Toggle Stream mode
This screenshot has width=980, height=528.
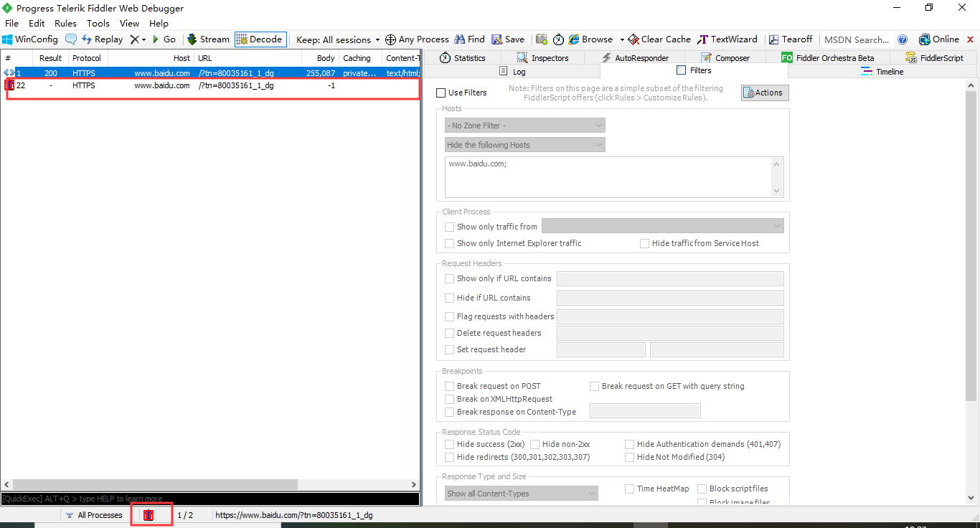[208, 39]
